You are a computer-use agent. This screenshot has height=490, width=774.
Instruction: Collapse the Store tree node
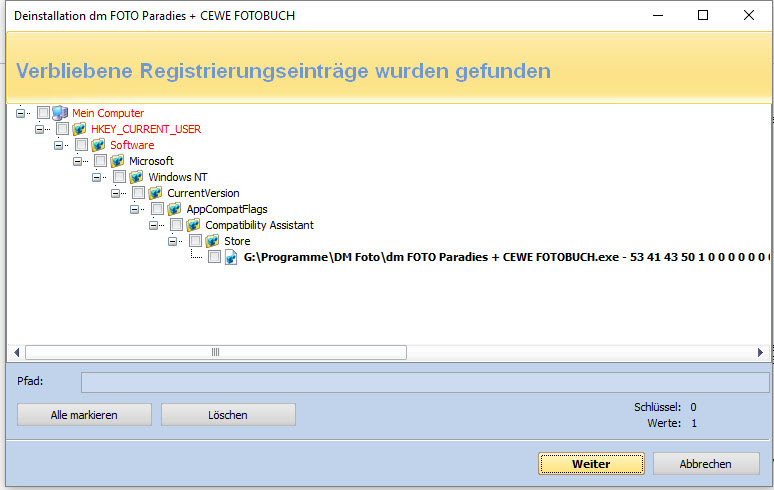pyautogui.click(x=172, y=242)
